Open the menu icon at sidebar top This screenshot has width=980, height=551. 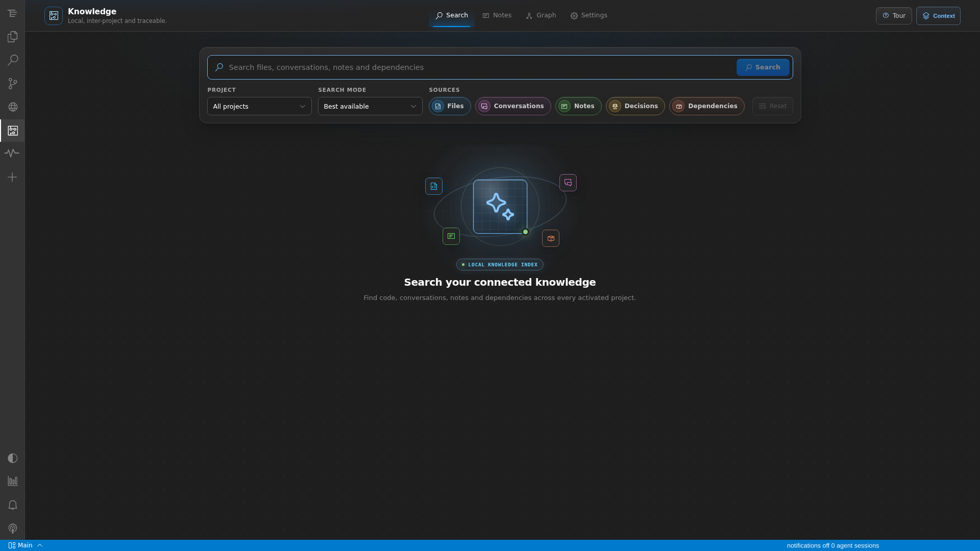pos(12,13)
